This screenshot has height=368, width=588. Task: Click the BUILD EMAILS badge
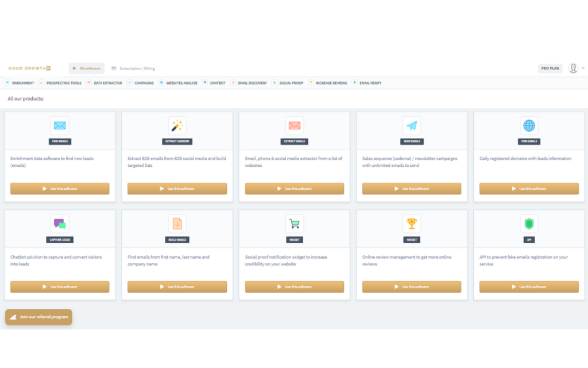(x=177, y=240)
